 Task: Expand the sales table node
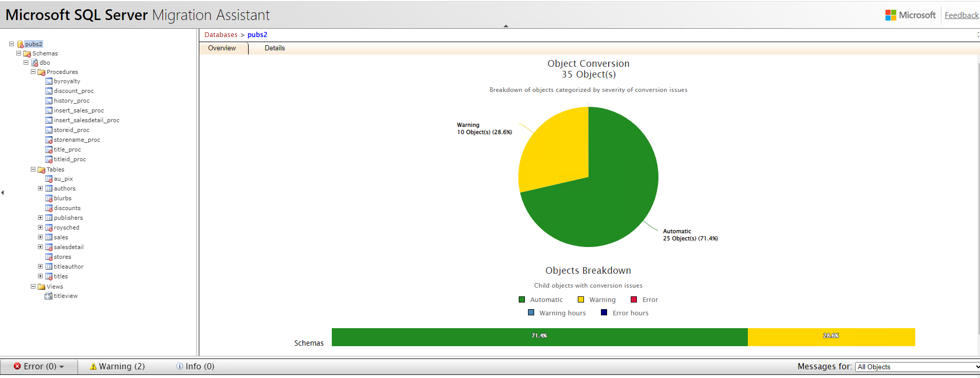(40, 237)
